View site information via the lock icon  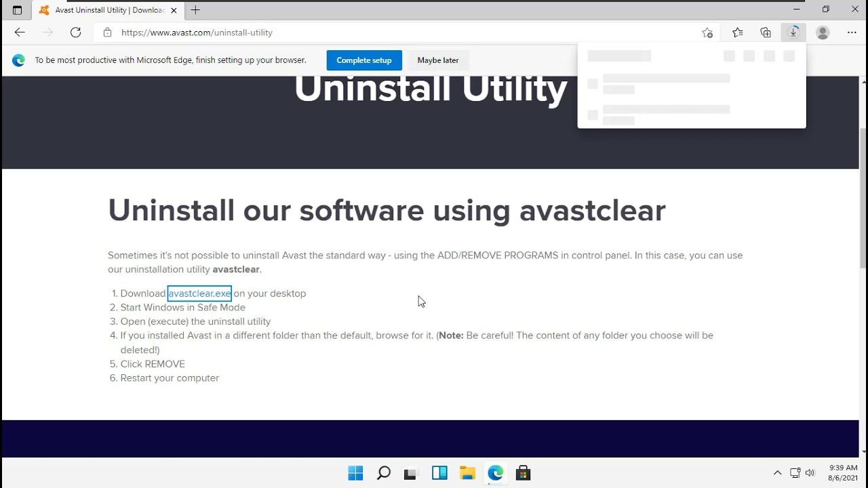tap(107, 33)
